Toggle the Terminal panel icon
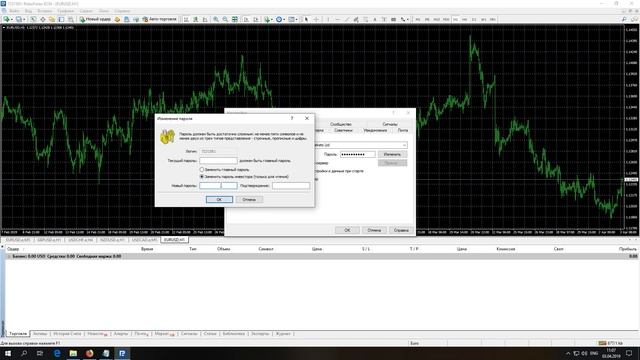640x360 pixels. [x=61, y=19]
